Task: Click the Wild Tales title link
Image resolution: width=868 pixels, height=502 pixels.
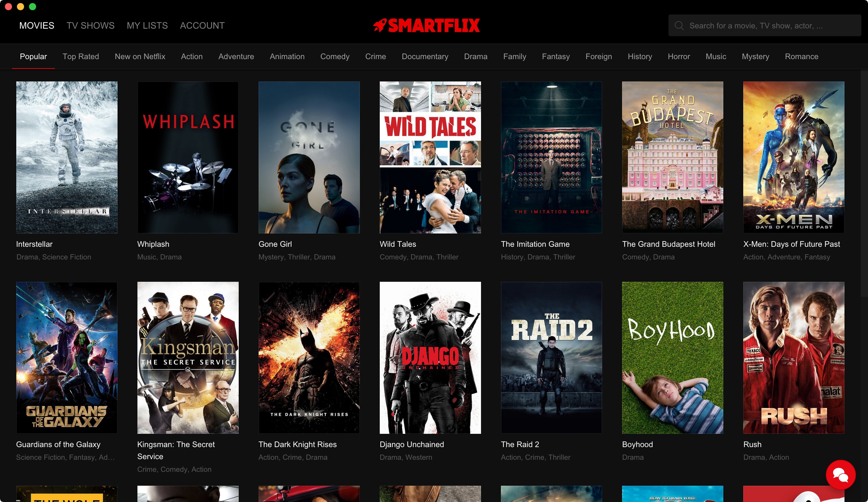Action: 398,244
